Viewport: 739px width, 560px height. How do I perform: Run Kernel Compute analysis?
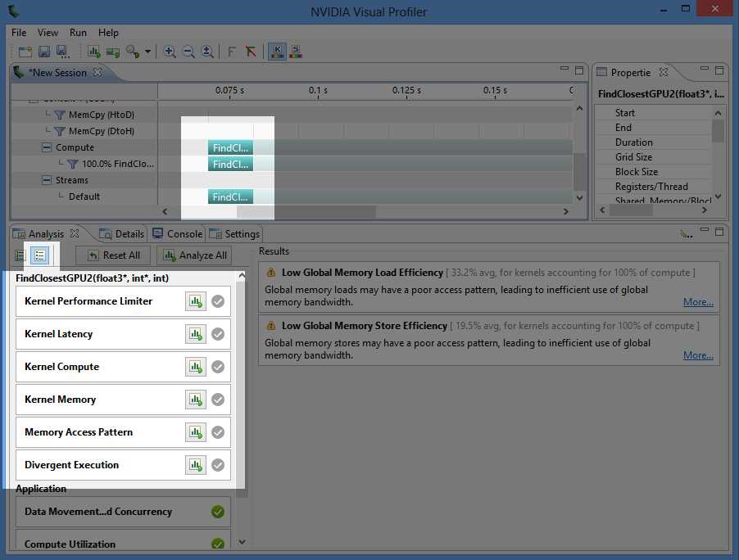coord(196,367)
